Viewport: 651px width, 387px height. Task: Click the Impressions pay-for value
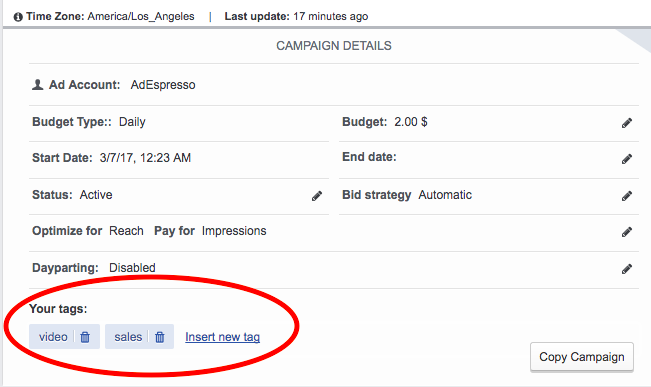(x=234, y=231)
